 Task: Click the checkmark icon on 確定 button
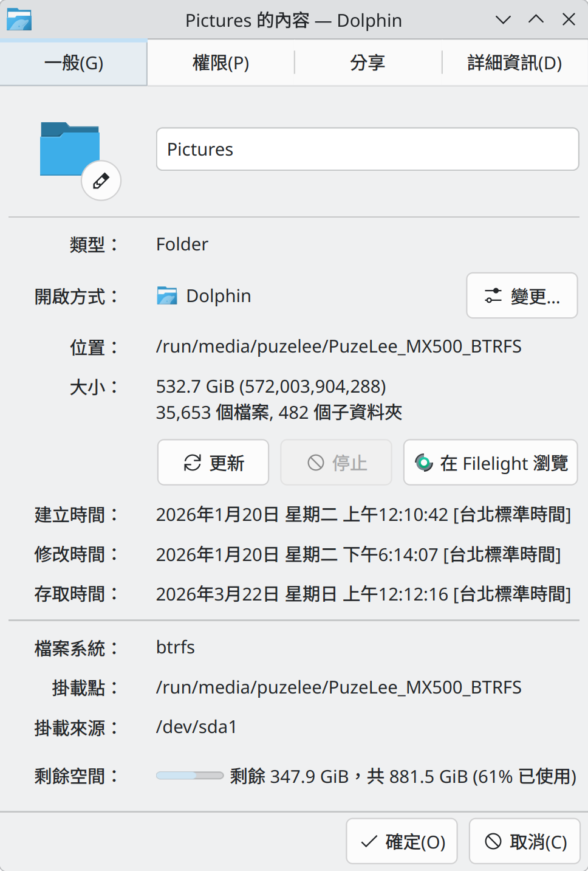369,841
